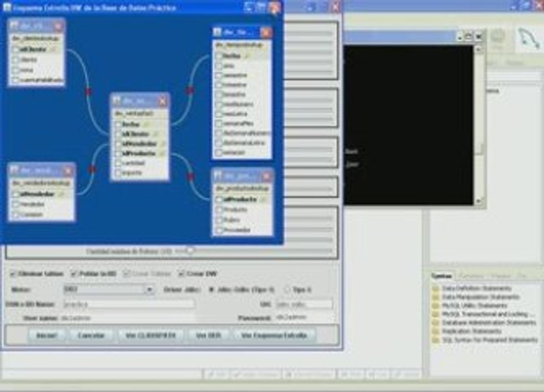Check the Rubro field in productos table
This screenshot has height=392, width=544.
(219, 220)
